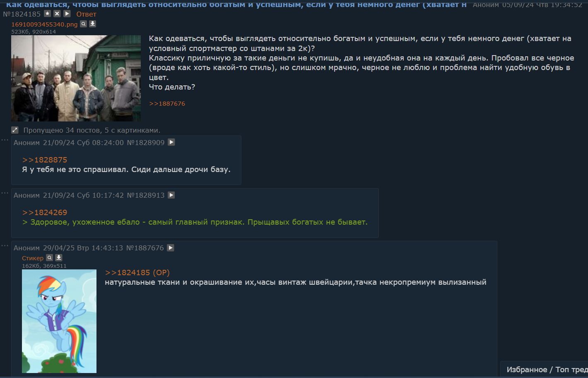The height and width of the screenshot is (378, 588).
Task: Open the quoted post link >>1828875
Action: pyautogui.click(x=45, y=160)
